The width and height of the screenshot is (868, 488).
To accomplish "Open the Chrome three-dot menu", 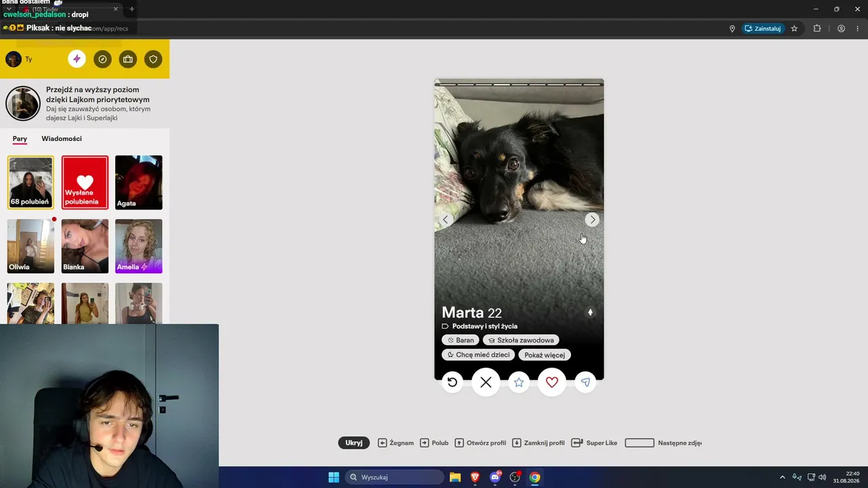I will (x=857, y=28).
